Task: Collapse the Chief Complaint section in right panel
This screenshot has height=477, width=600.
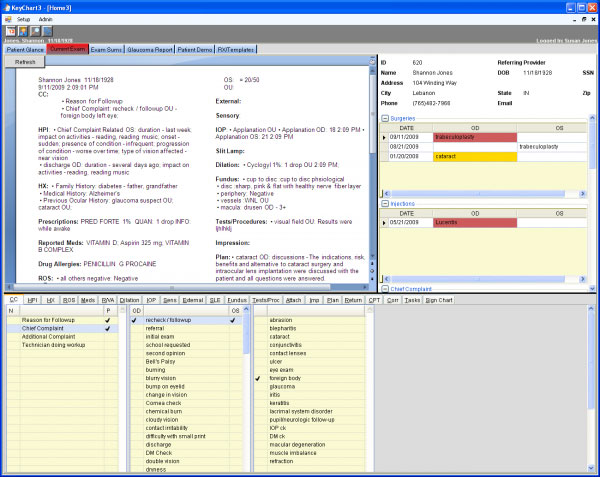Action: 385,289
